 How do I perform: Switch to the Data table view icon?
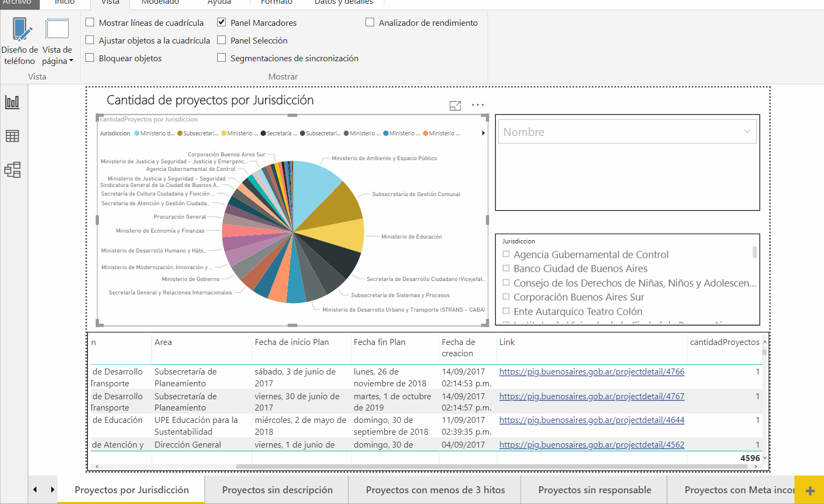12,136
